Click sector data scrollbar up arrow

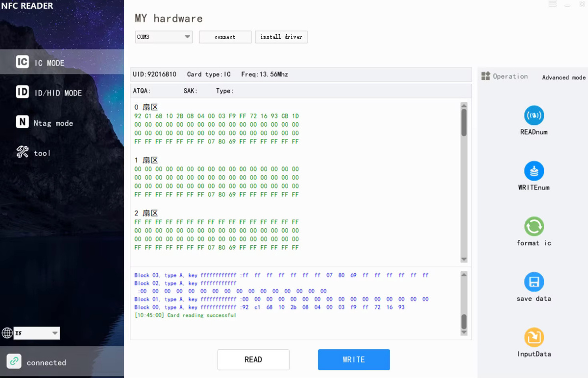point(464,106)
